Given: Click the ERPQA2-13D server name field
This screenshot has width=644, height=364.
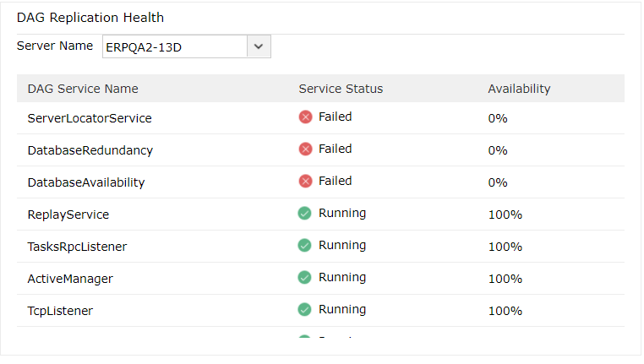Looking at the screenshot, I should point(174,46).
